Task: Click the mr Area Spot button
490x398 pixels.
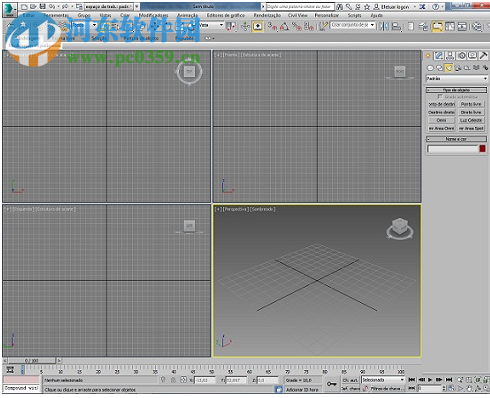Action: (x=471, y=128)
